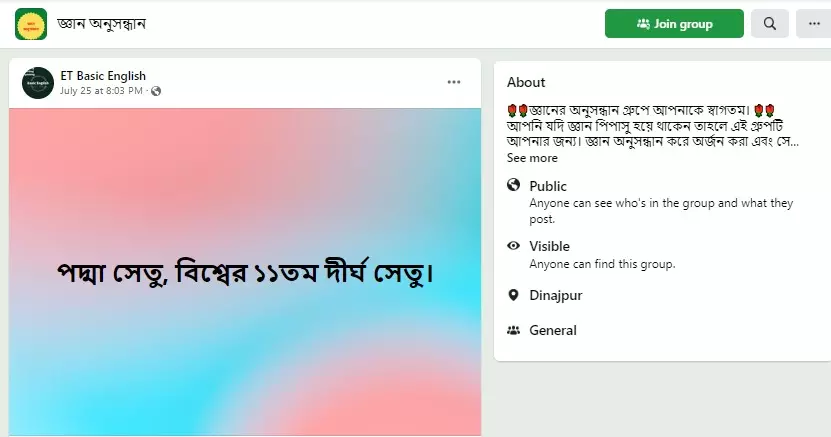Click the General group type people icon
831x437 pixels.
[x=513, y=330]
